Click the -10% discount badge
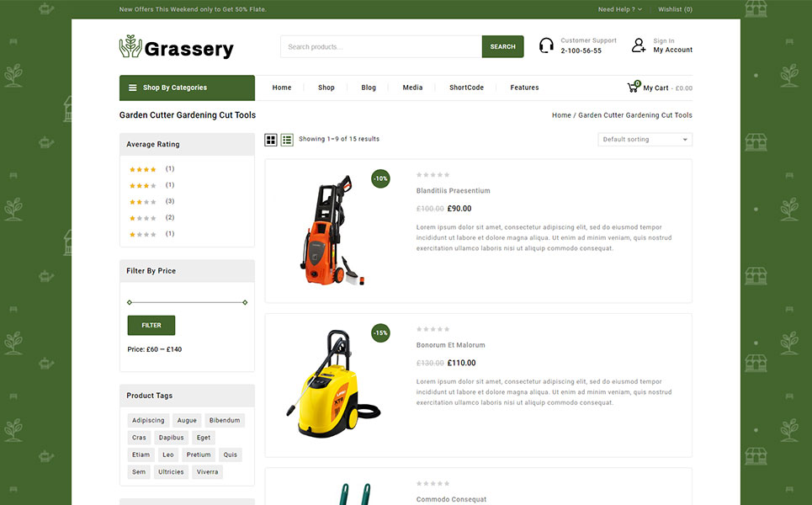The width and height of the screenshot is (812, 505). click(x=380, y=178)
